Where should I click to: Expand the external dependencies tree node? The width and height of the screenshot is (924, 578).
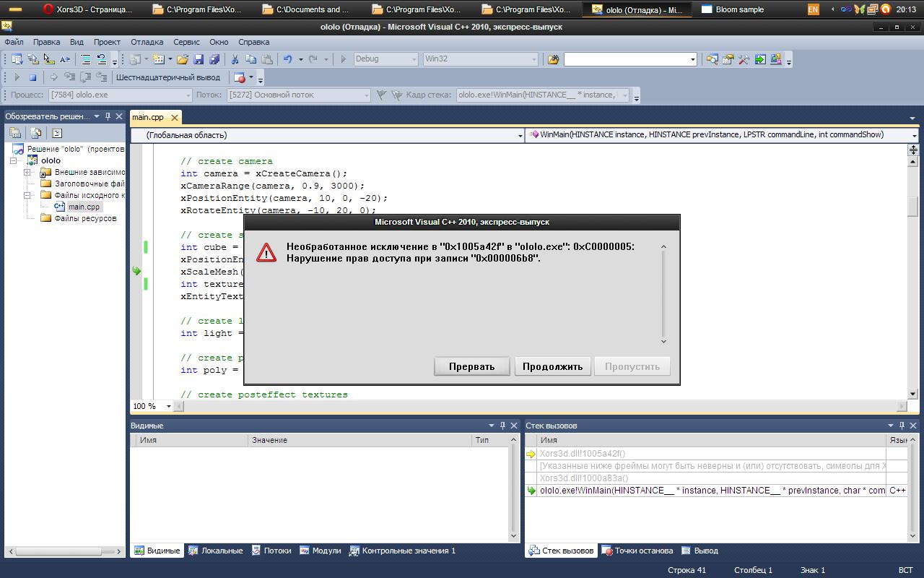tap(27, 172)
